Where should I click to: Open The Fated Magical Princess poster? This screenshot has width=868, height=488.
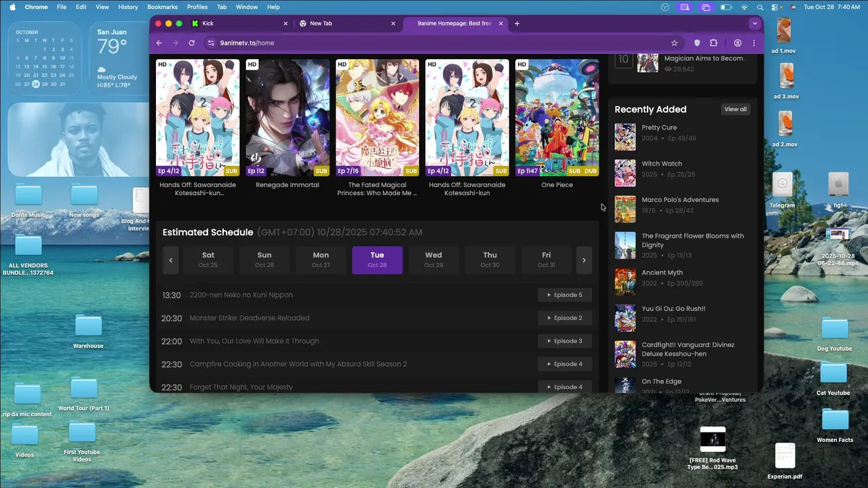click(x=377, y=117)
